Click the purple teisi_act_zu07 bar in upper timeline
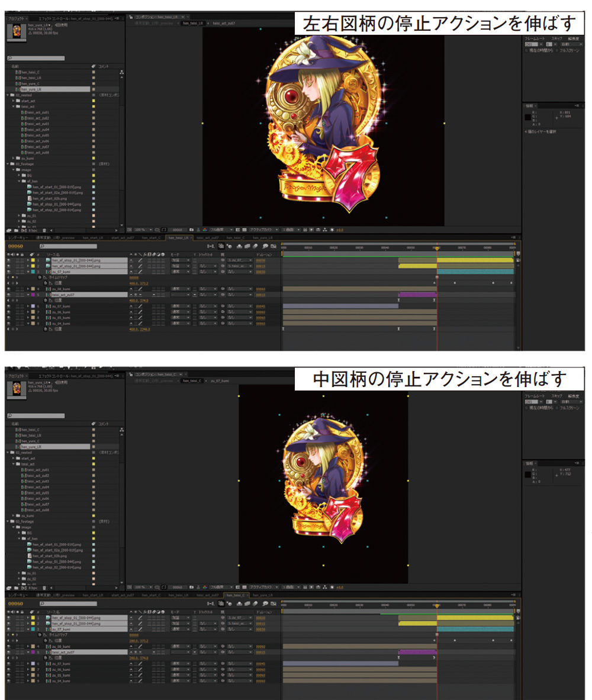 (418, 295)
